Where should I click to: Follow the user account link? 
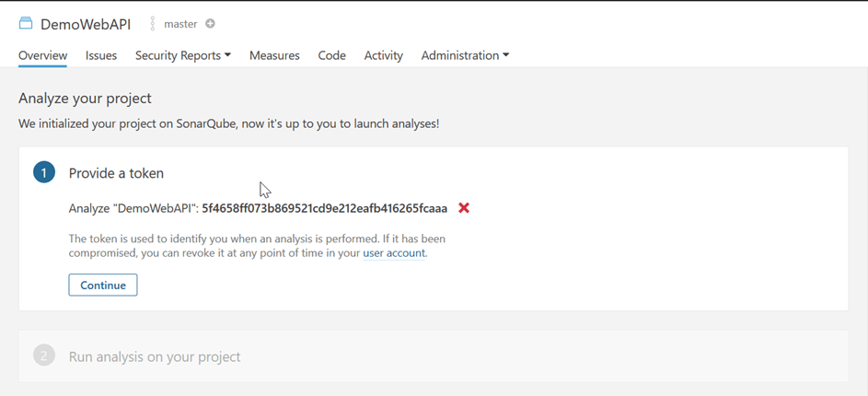394,253
